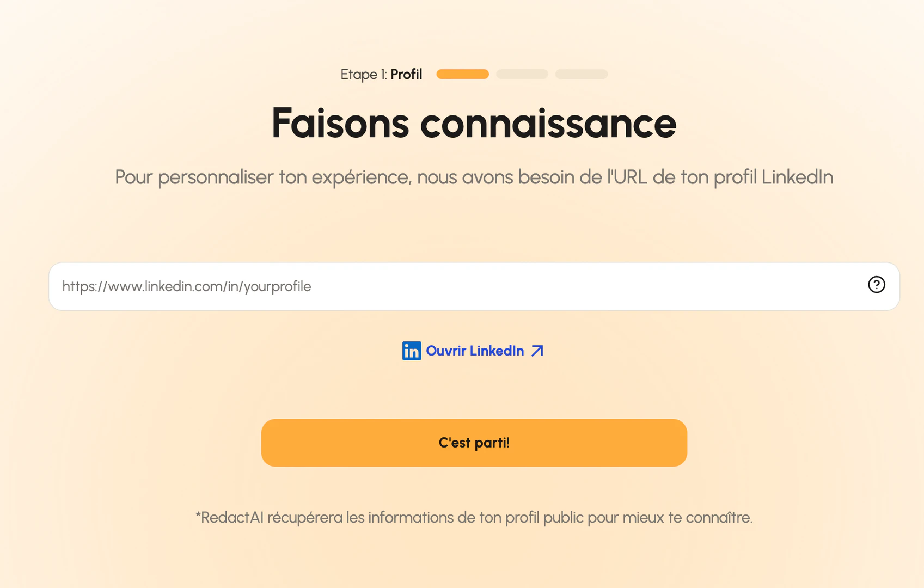This screenshot has width=924, height=588.
Task: Click the orange first progress step bar
Action: pos(462,74)
